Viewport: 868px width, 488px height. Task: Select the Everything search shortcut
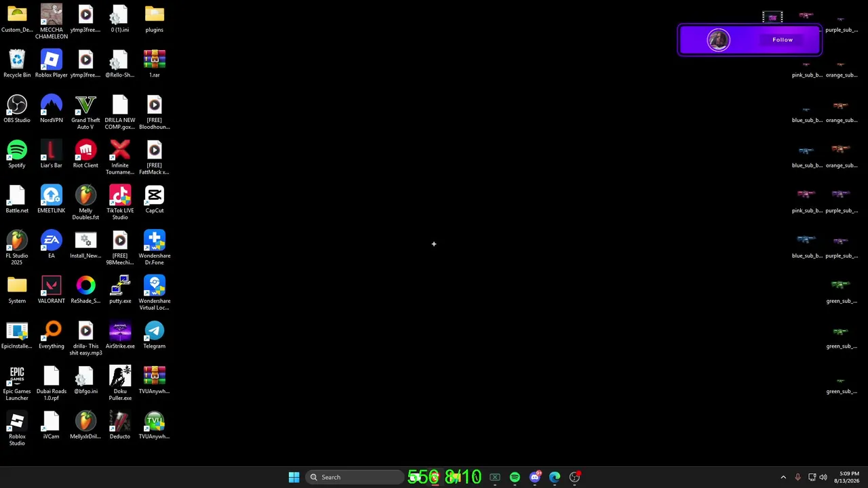click(x=52, y=335)
